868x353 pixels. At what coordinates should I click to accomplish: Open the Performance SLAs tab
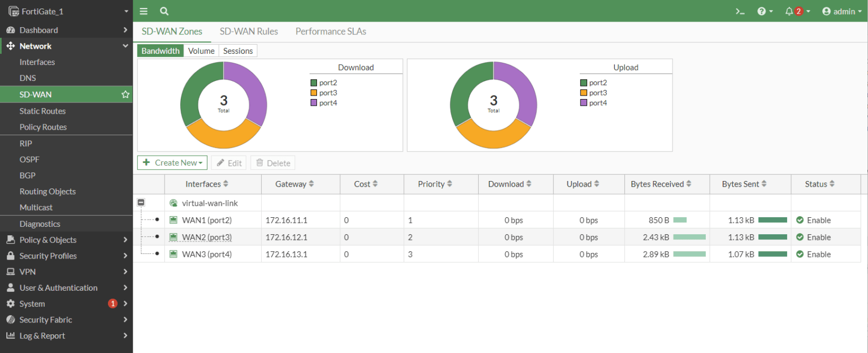(331, 31)
